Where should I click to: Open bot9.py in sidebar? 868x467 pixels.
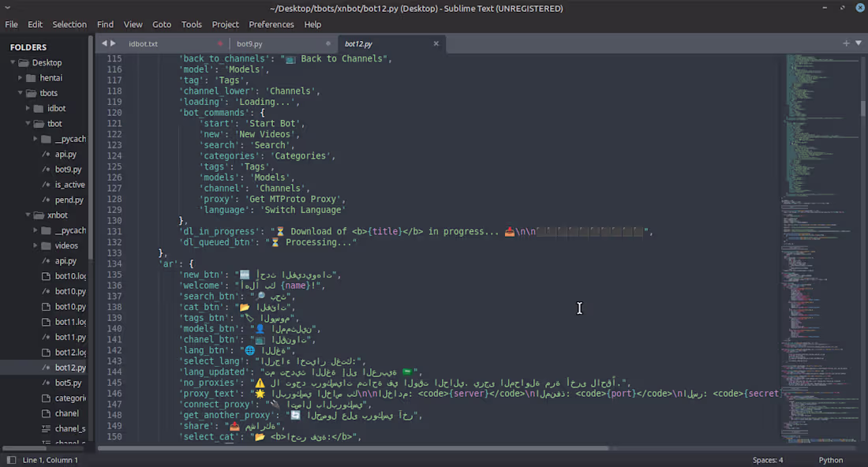[68, 170]
